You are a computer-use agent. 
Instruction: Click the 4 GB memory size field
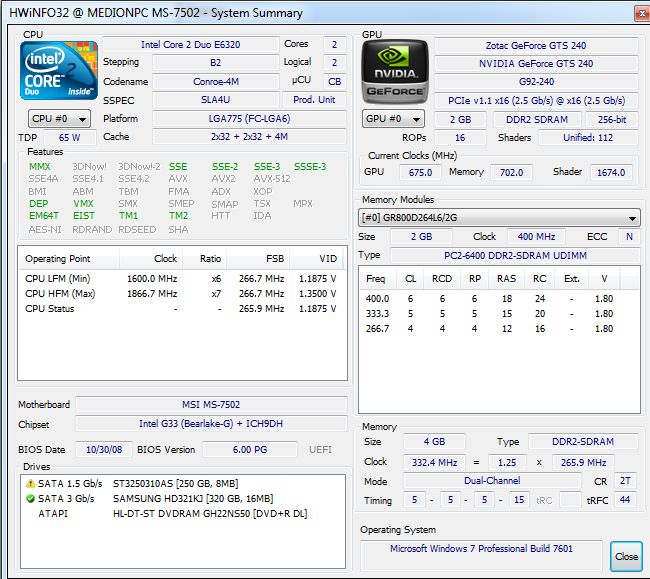click(x=434, y=442)
